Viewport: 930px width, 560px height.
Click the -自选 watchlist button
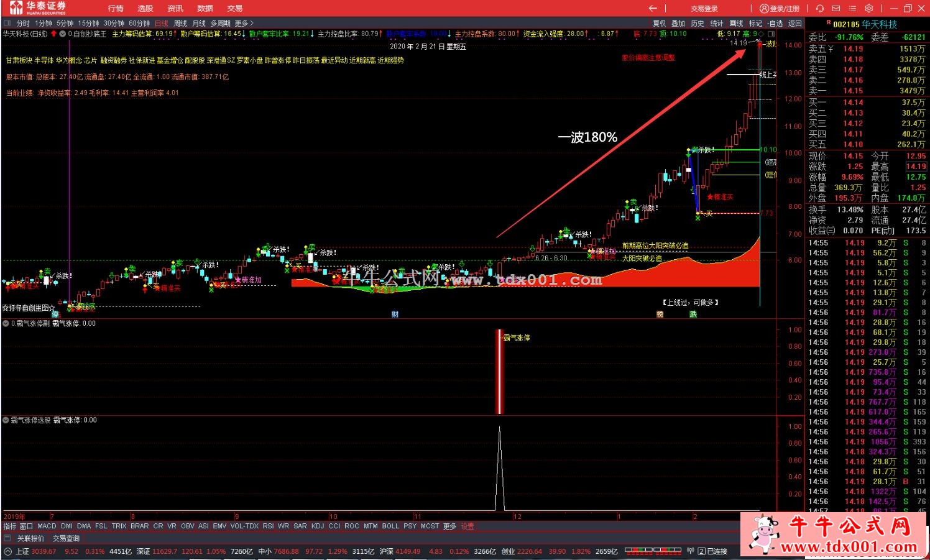[x=775, y=23]
